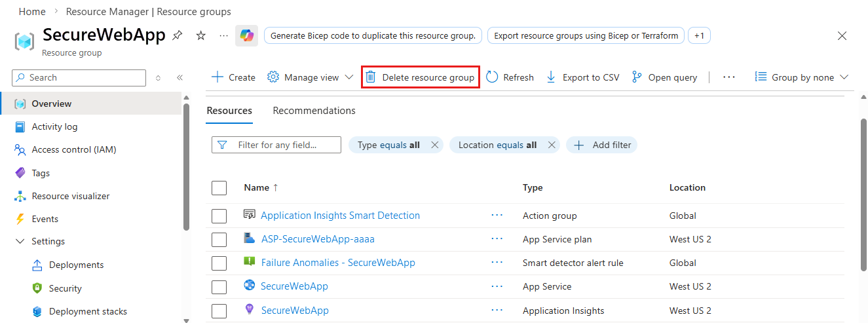Click the Application Insights lightbulb icon

click(249, 309)
